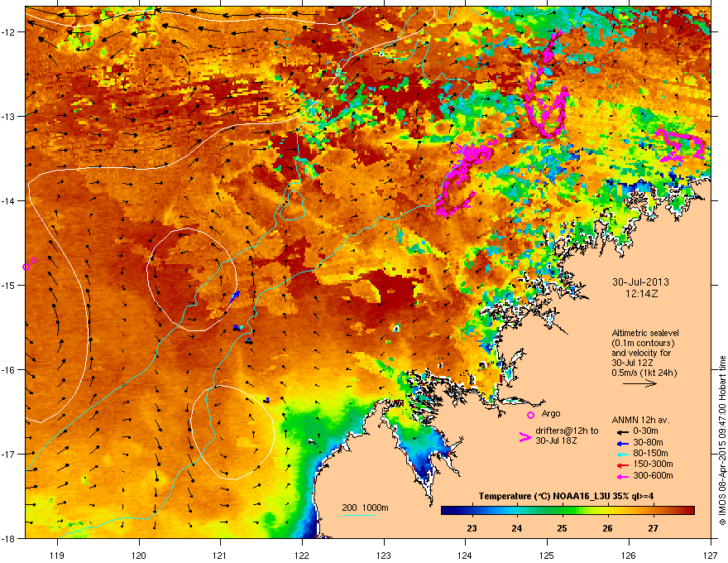Image resolution: width=728 pixels, height=563 pixels.
Task: Click latitude label -15 on left axis
Action: click(9, 285)
